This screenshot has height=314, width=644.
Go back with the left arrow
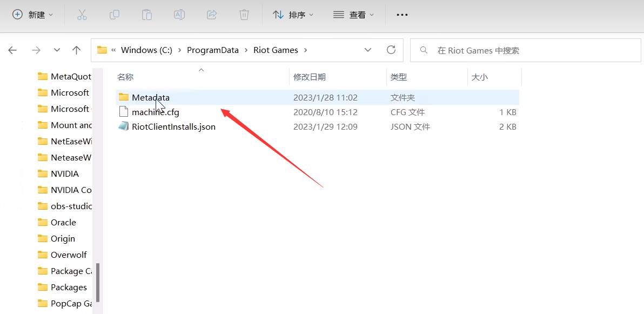[x=12, y=50]
